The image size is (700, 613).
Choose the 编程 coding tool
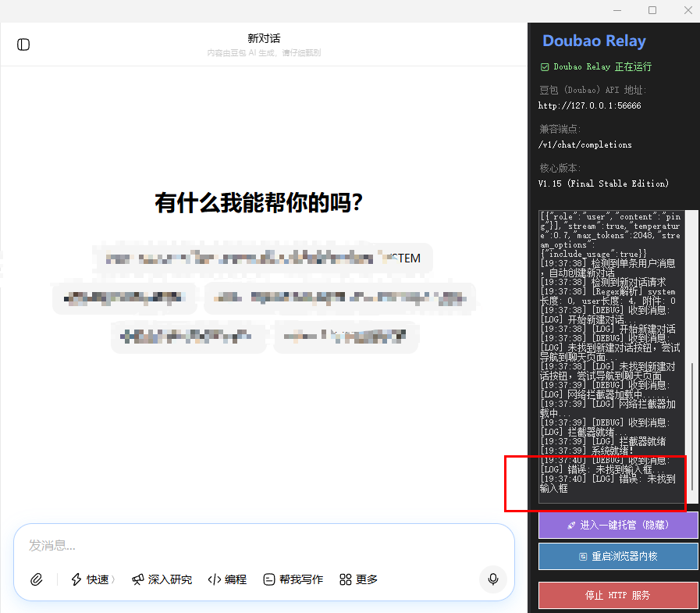[227, 579]
